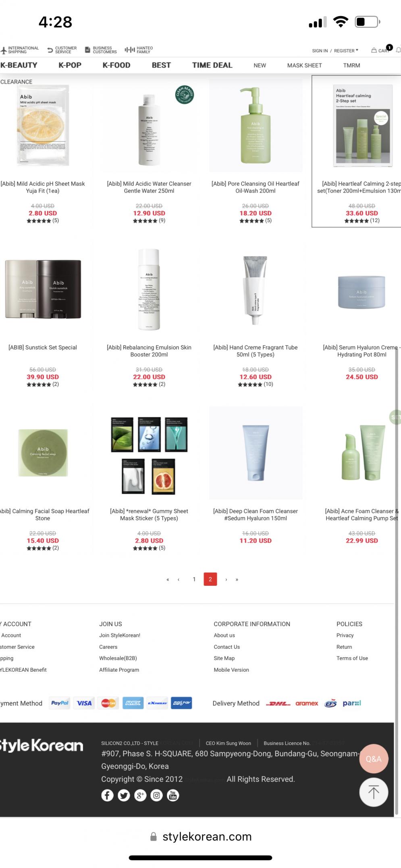The width and height of the screenshot is (401, 868).
Task: Open the Instagram icon in footer
Action: click(156, 795)
